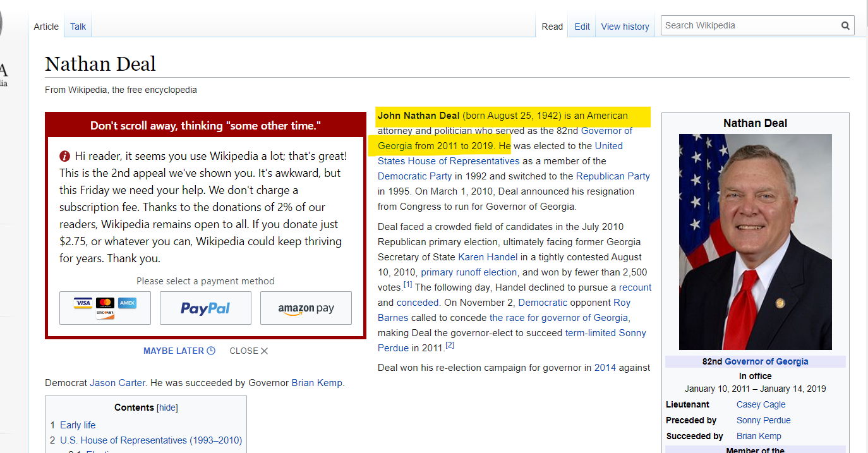Click the Nathan Deal page heading
Image resolution: width=868 pixels, height=453 pixels.
click(x=100, y=64)
